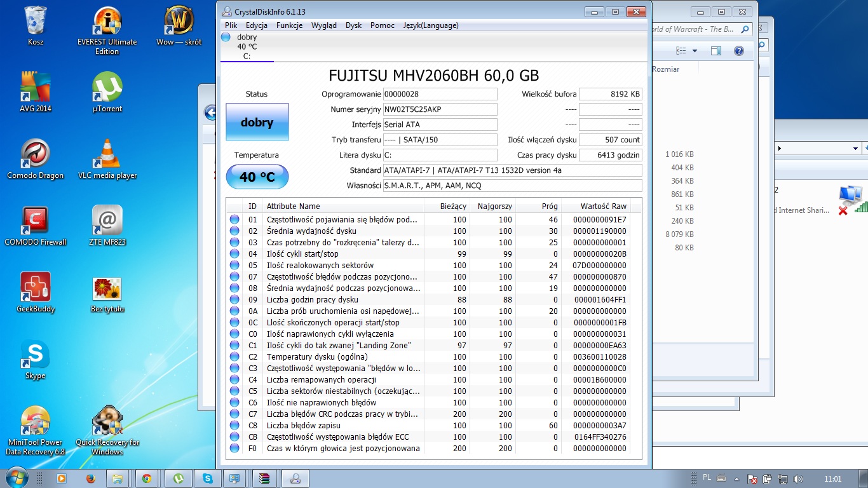The image size is (868, 488).
Task: Select COMODO Firewall desktop icon
Action: point(36,226)
